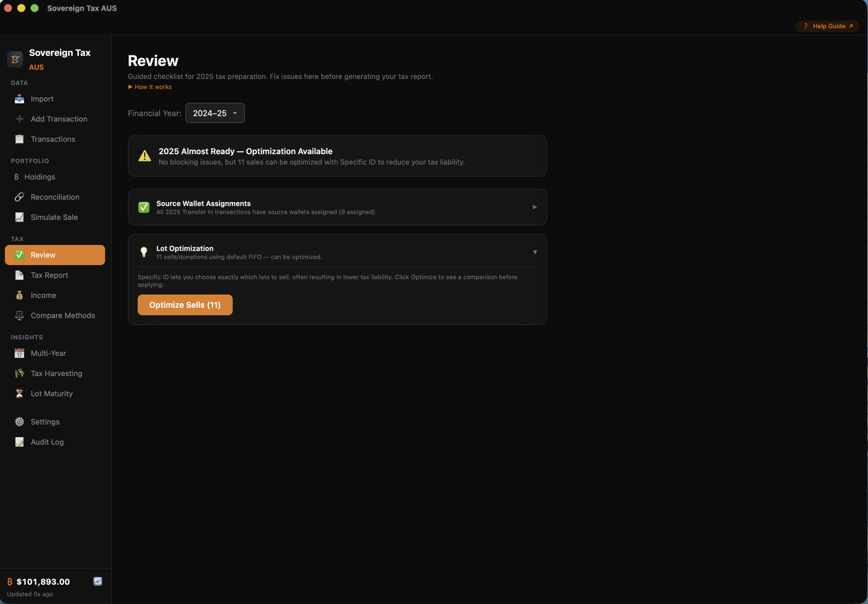Click the green Source Wallet Assignments checkmark

(144, 207)
